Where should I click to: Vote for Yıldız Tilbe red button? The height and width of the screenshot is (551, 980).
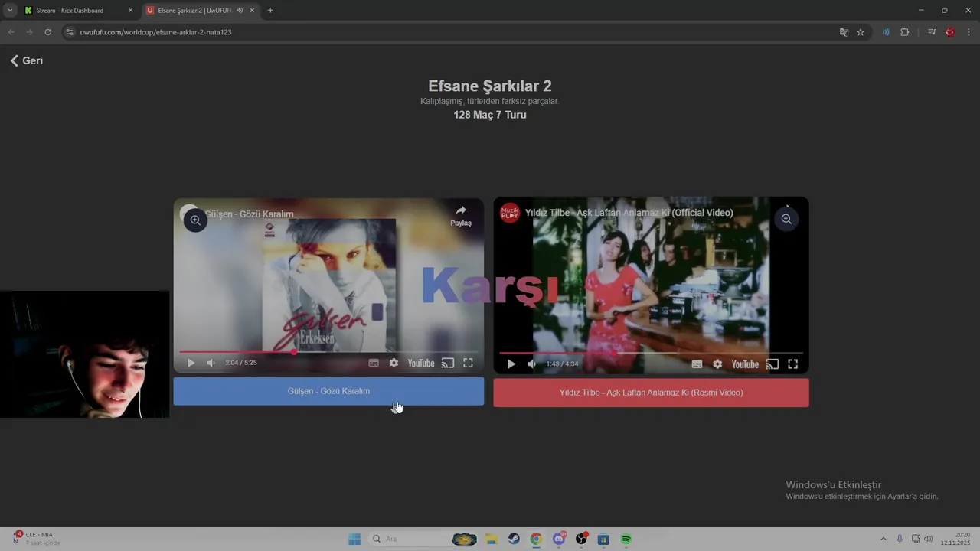click(x=651, y=393)
